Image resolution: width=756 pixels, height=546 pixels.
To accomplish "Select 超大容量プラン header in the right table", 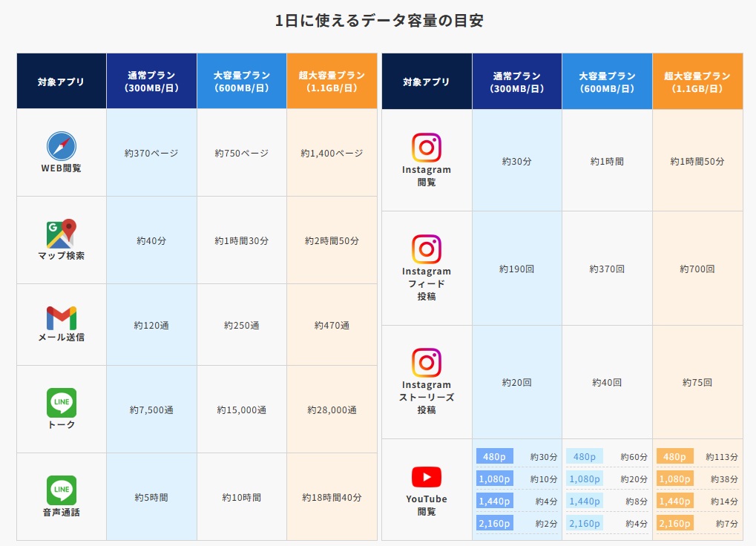I will click(x=697, y=82).
